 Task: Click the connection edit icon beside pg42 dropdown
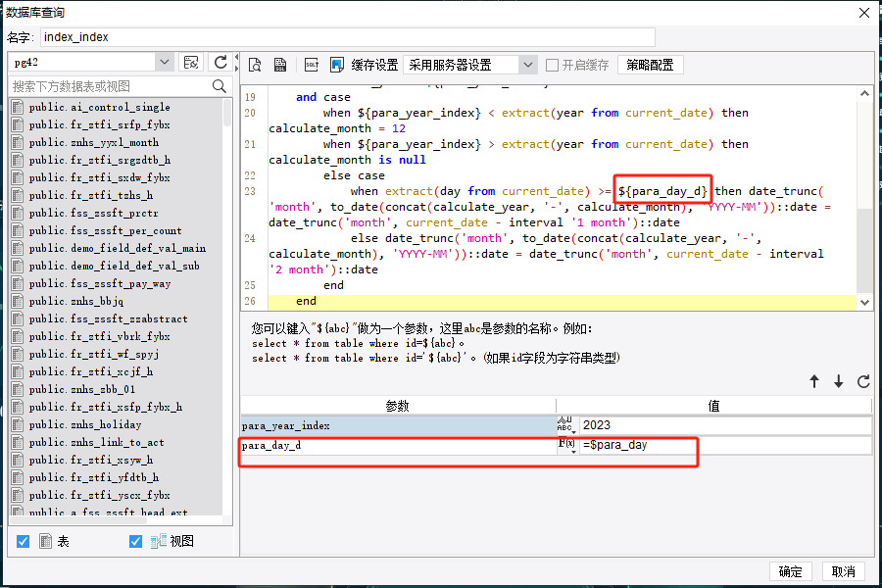coord(192,62)
